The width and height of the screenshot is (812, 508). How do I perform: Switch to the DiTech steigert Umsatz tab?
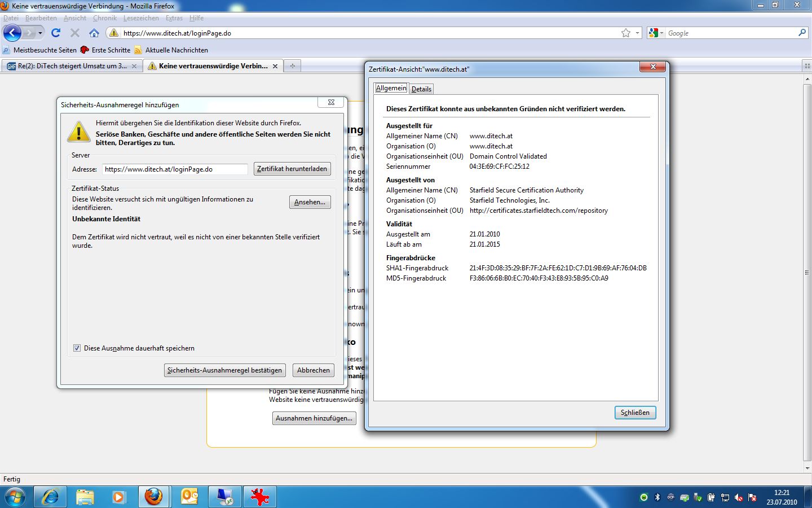(x=71, y=66)
